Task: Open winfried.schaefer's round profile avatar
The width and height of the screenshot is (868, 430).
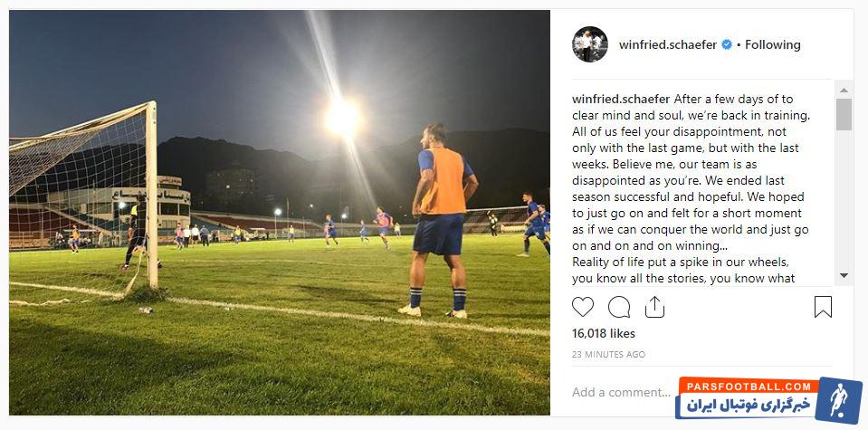Action: point(589,44)
